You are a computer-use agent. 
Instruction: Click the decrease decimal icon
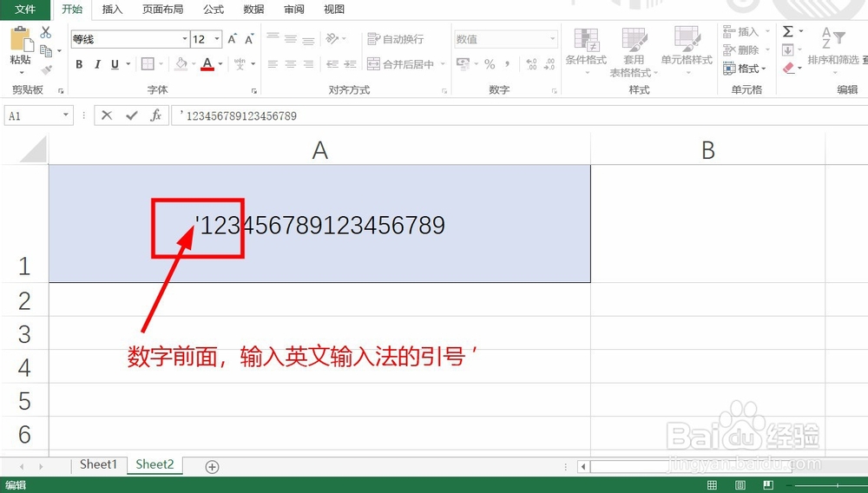click(549, 64)
